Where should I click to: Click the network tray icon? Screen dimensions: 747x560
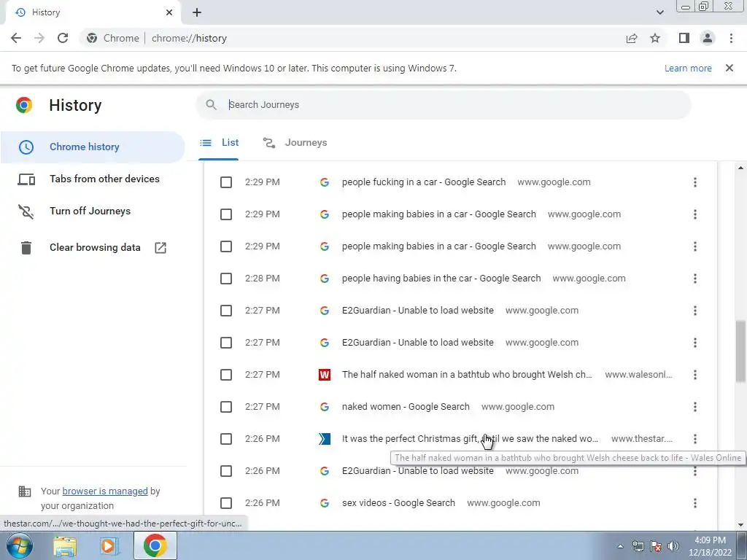(638, 546)
